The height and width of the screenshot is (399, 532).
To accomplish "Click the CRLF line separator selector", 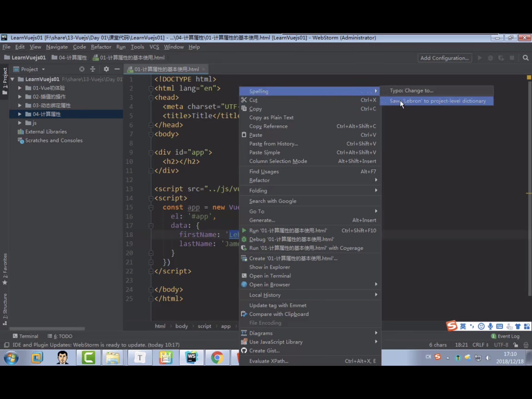I will pyautogui.click(x=480, y=345).
